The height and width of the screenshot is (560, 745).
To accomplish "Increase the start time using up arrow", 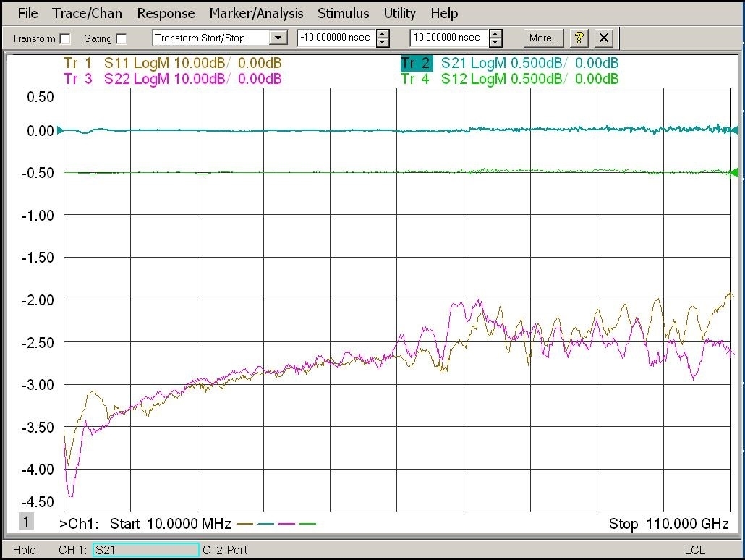I will 383,34.
